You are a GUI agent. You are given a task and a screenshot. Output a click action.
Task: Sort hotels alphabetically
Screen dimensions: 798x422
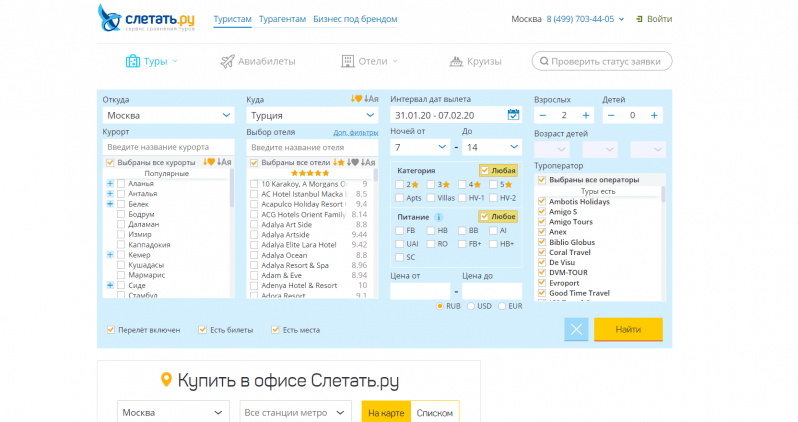coord(368,162)
